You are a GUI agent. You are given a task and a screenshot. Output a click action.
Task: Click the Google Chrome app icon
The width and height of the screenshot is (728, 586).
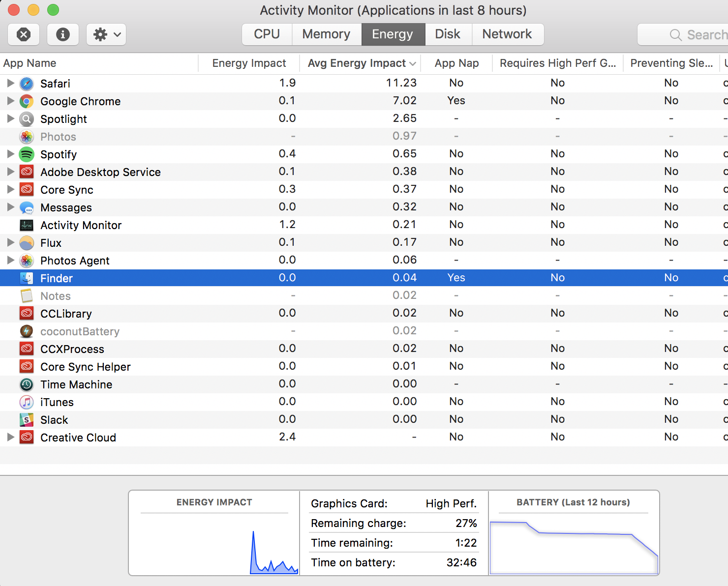pyautogui.click(x=27, y=101)
